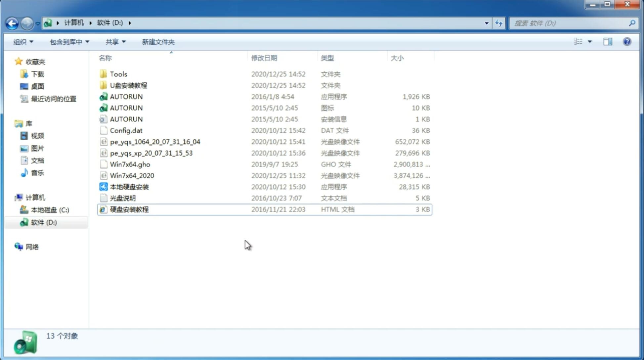The height and width of the screenshot is (360, 644).
Task: Click 包含到库中 dropdown button
Action: coord(68,42)
